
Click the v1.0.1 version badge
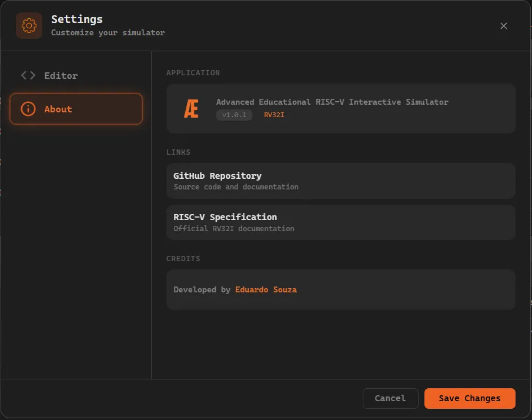(234, 115)
